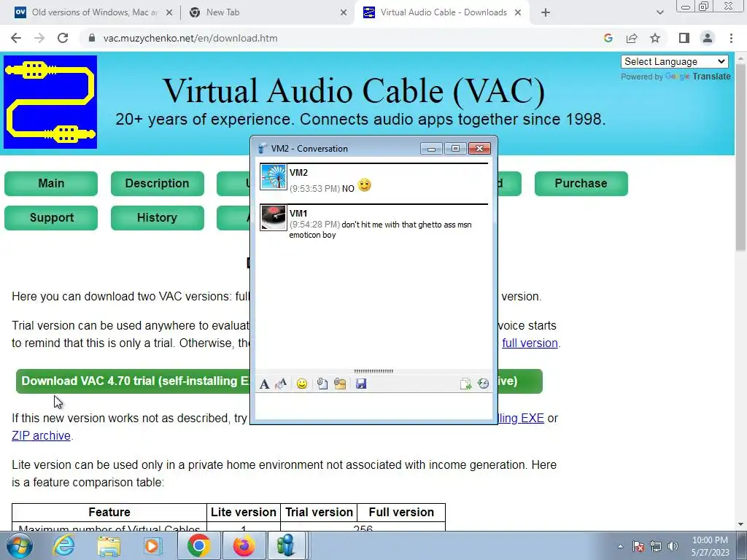Image resolution: width=747 pixels, height=560 pixels.
Task: Click the Full version table header
Action: click(x=401, y=512)
